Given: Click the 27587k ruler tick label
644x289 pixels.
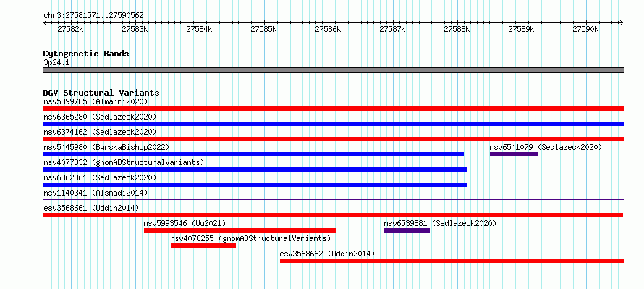Looking at the screenshot, I should click(393, 30).
